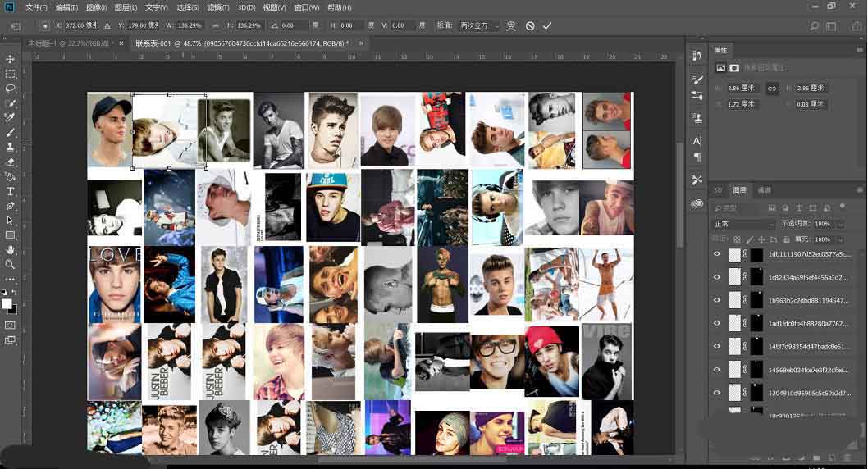This screenshot has width=868, height=469.
Task: Close the 联系表-001 document tab
Action: [361, 43]
